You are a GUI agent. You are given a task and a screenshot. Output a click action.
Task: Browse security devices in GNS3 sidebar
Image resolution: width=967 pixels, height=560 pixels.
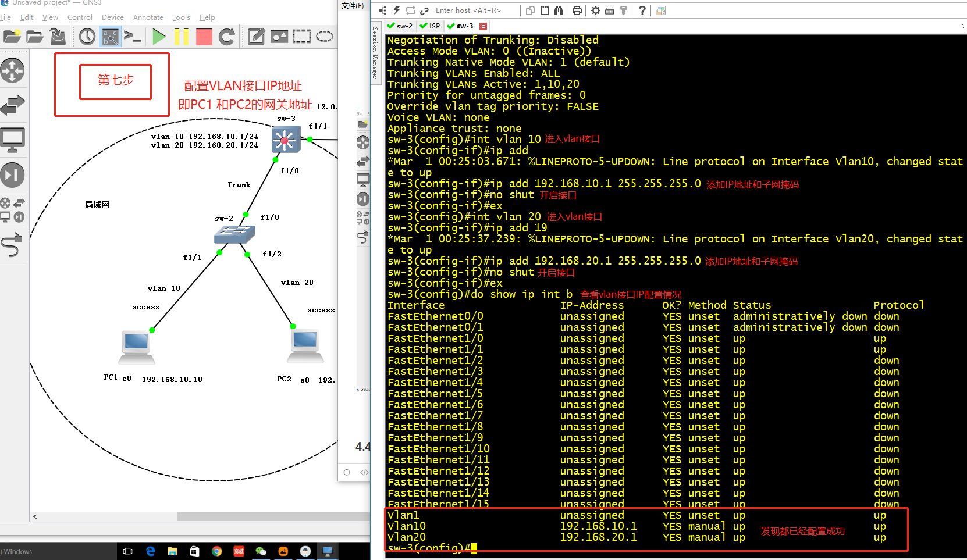click(12, 175)
